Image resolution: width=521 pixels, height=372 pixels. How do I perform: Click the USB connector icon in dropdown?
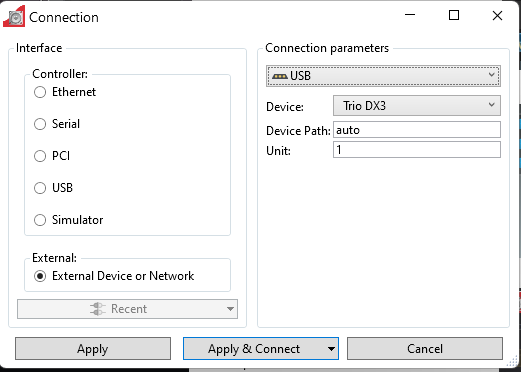click(280, 76)
